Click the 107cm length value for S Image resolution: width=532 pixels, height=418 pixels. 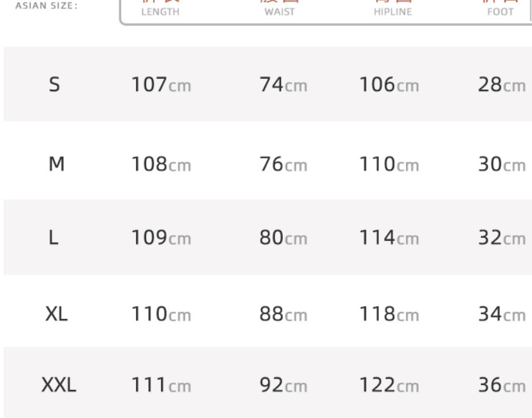pos(160,84)
